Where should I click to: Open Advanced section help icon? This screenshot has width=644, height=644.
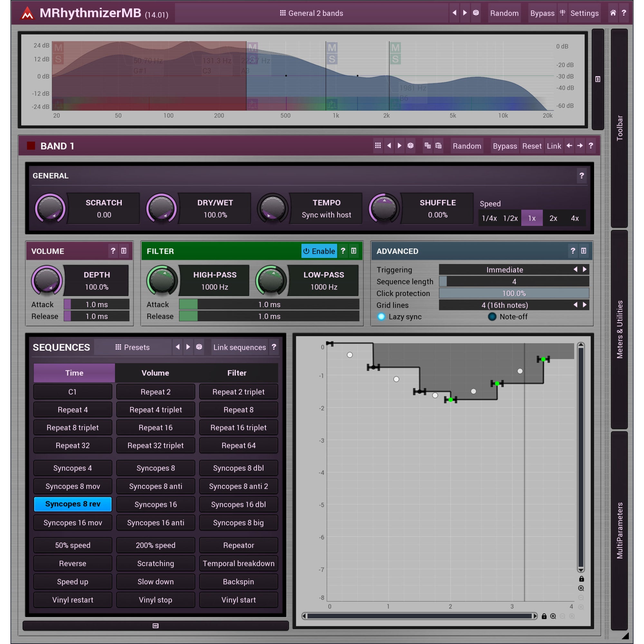[573, 251]
